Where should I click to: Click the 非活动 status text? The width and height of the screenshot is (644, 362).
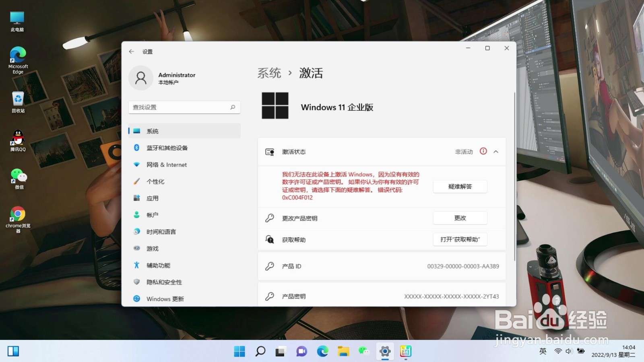(464, 152)
